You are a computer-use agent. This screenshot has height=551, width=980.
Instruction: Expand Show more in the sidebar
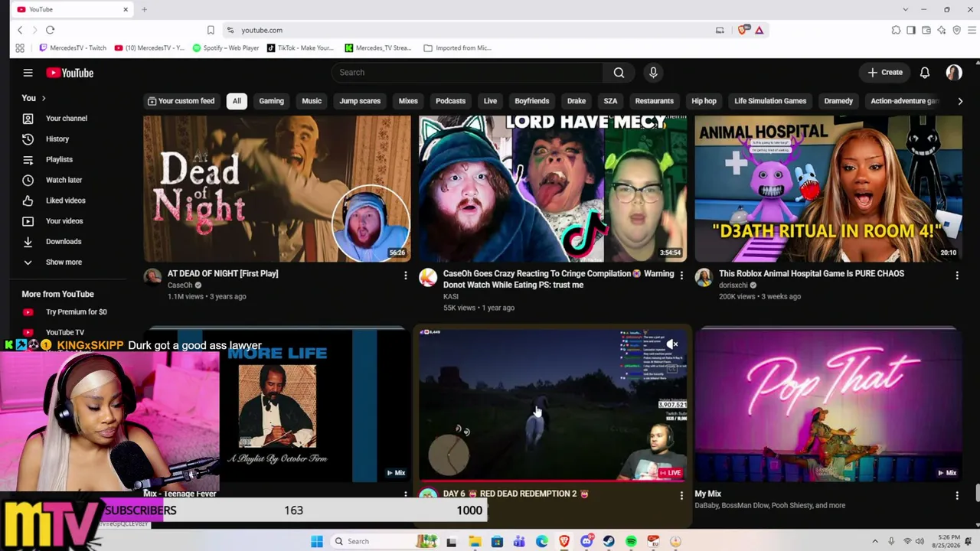point(64,262)
